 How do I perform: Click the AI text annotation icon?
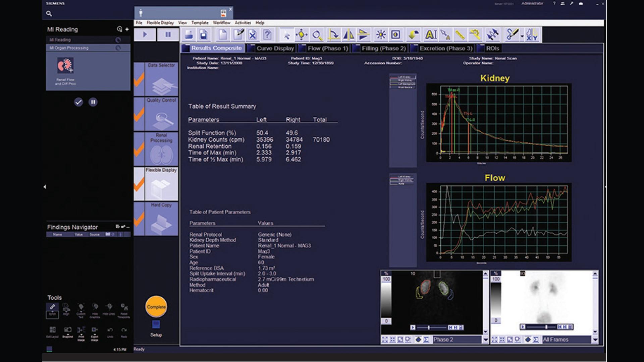(x=432, y=35)
